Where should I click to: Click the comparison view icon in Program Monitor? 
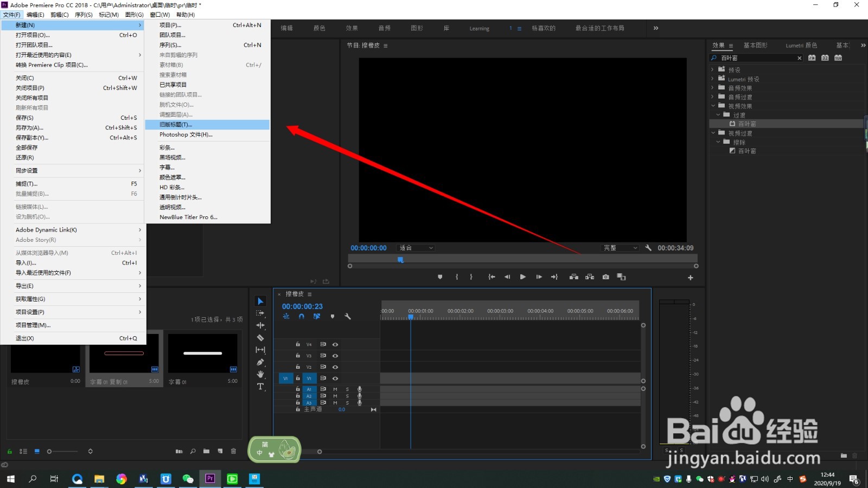(621, 277)
